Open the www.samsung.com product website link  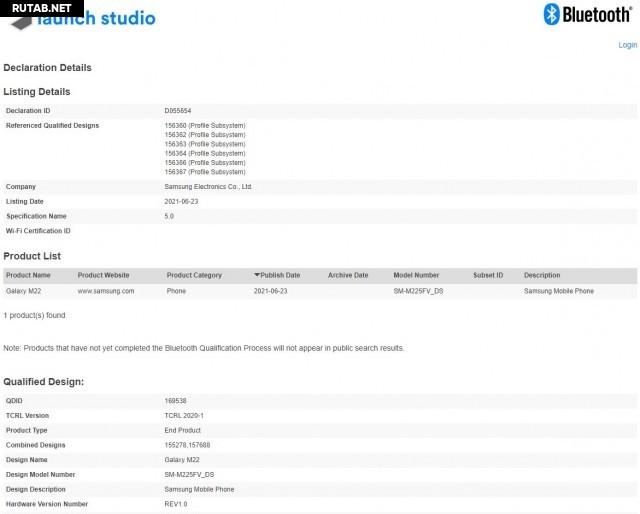(x=106, y=291)
